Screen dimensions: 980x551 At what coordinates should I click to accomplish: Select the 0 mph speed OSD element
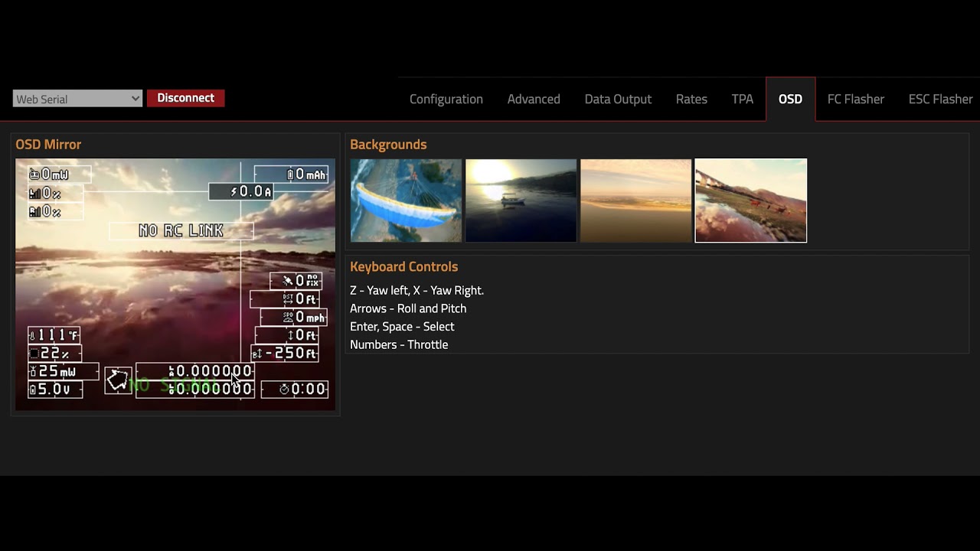tap(294, 317)
